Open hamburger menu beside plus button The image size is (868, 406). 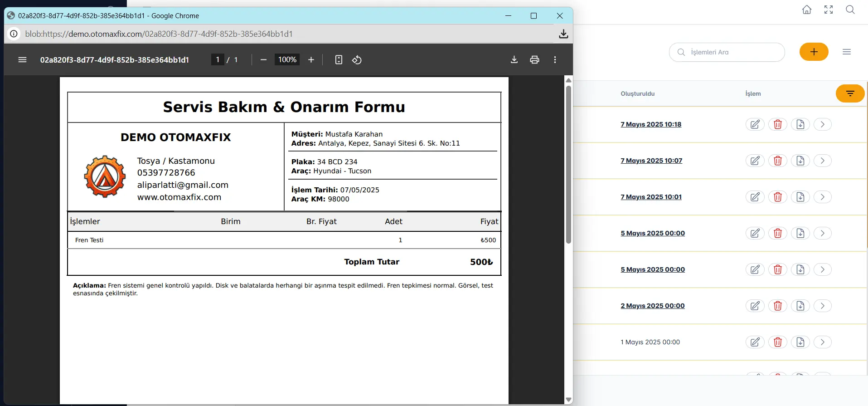(847, 52)
